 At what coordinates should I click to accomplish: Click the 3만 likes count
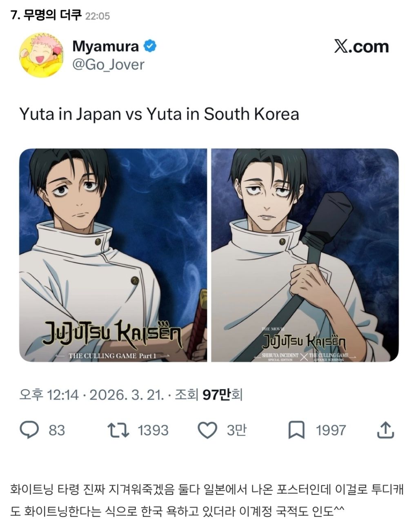237,430
